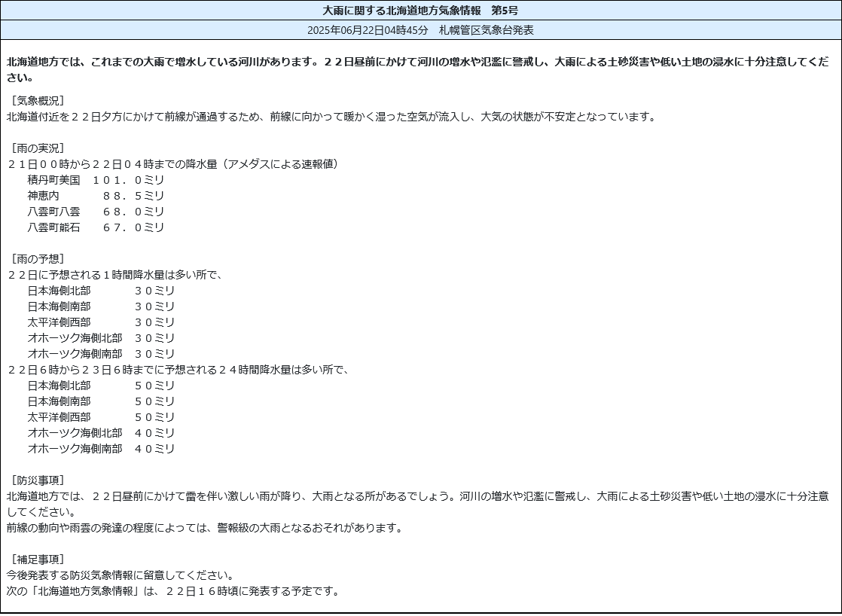Click the 神恵内 88.5ミリ rainfall row
842x616 pixels.
[96, 196]
